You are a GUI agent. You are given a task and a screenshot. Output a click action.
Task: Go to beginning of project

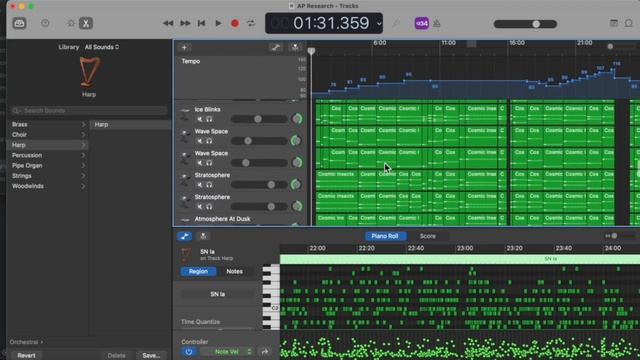click(x=201, y=23)
